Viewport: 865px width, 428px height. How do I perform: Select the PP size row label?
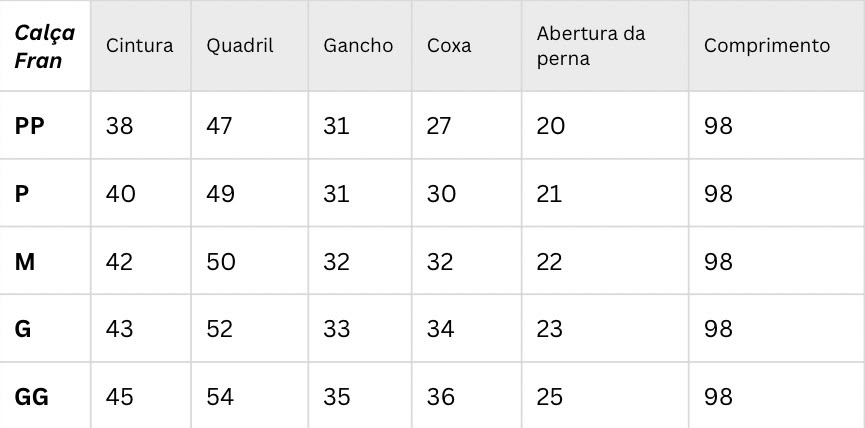29,126
